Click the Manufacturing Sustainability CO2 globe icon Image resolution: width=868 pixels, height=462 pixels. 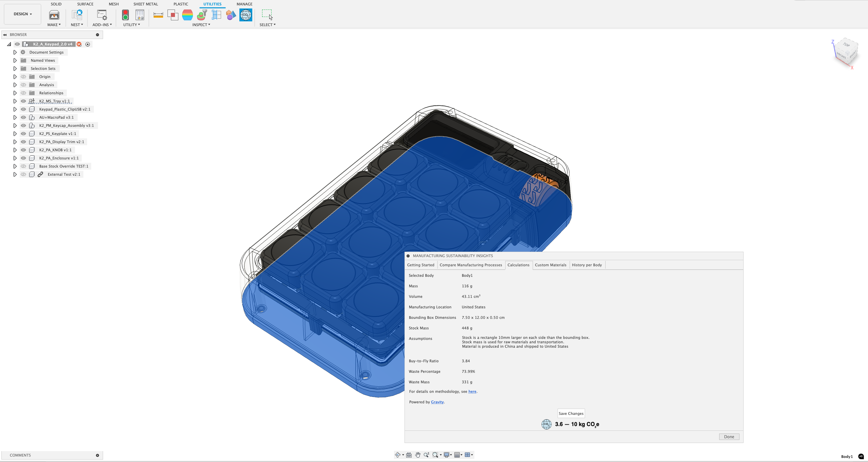click(x=245, y=15)
